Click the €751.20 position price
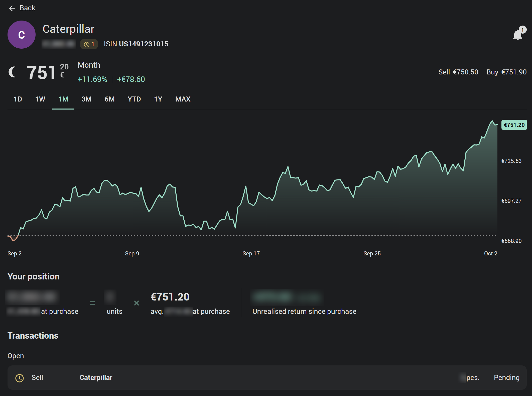The width and height of the screenshot is (532, 396). pyautogui.click(x=170, y=297)
